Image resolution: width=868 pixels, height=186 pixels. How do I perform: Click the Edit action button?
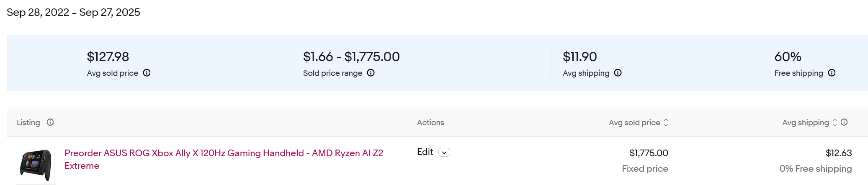point(425,152)
